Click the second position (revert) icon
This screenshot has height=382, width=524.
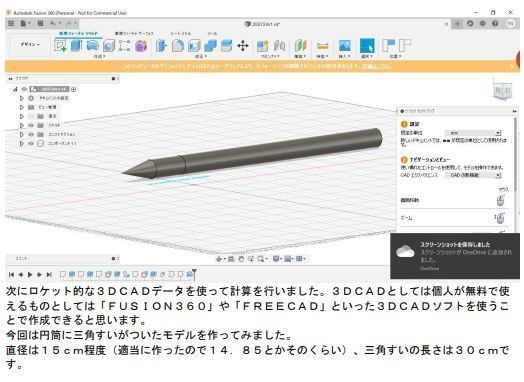pyautogui.click(x=405, y=46)
